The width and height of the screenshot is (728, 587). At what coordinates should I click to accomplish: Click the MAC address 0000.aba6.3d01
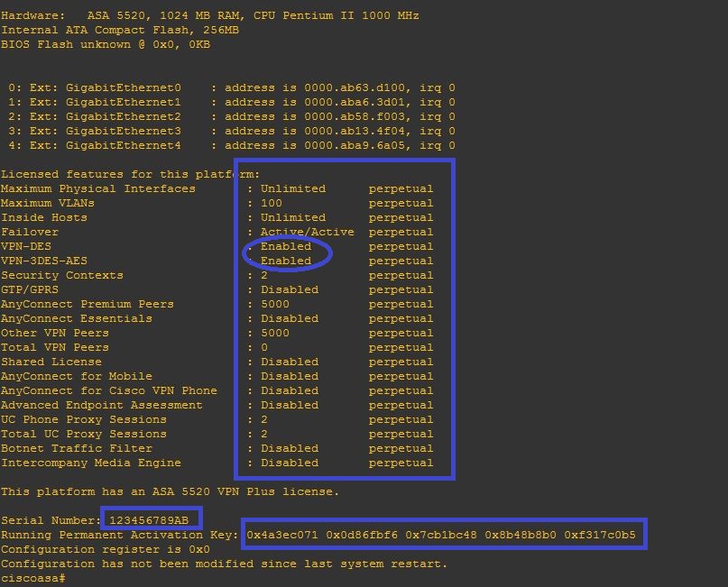click(x=355, y=102)
